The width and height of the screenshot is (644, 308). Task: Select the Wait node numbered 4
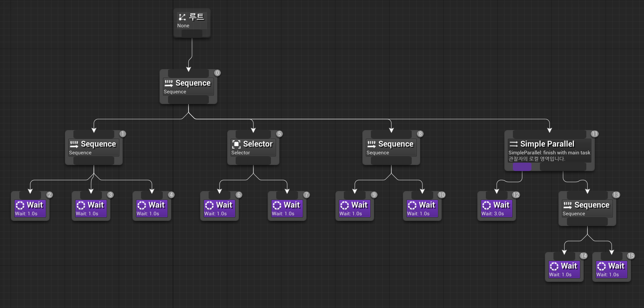click(x=151, y=208)
